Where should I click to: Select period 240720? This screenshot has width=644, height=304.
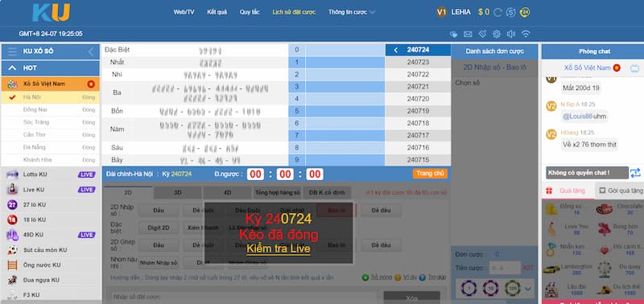pyautogui.click(x=418, y=99)
